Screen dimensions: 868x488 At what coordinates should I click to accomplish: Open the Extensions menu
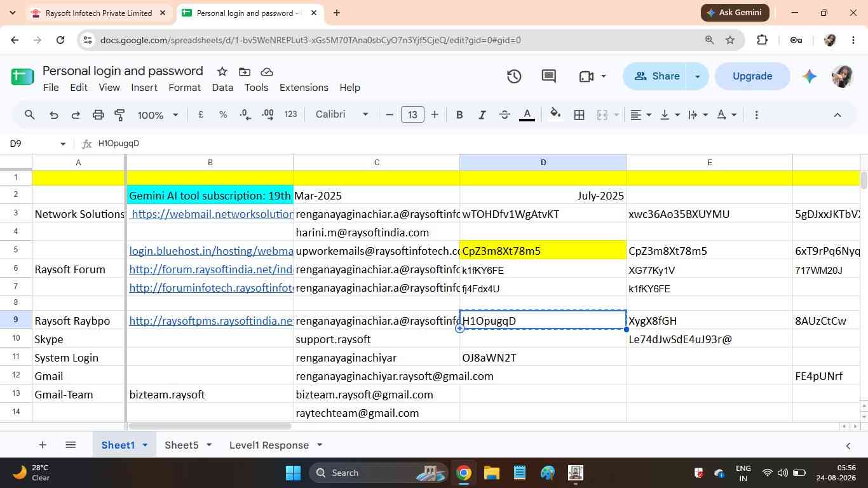point(304,88)
